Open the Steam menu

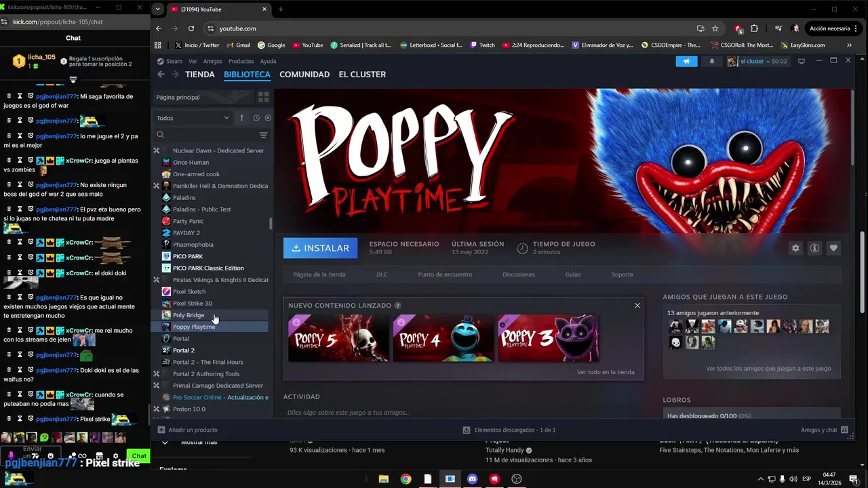174,61
